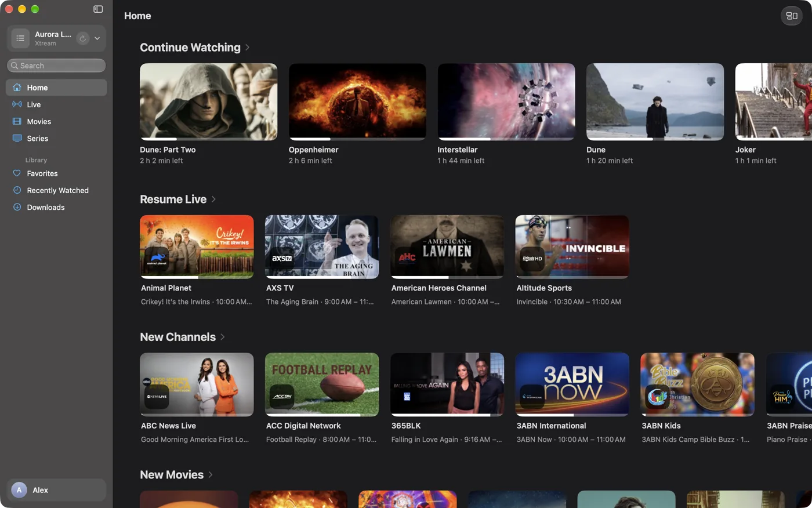Open the 3ABN Kids channel card

click(x=697, y=398)
